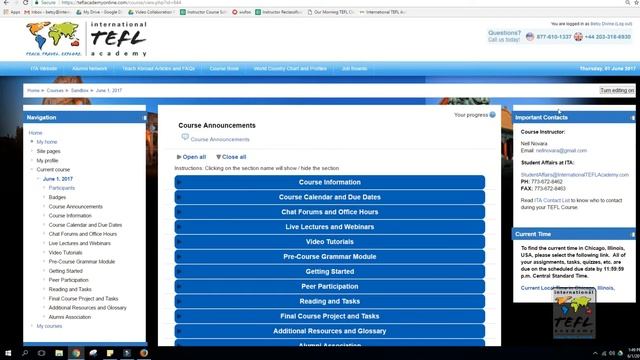Expand the Getting Started section
The height and width of the screenshot is (360, 640).
(330, 271)
